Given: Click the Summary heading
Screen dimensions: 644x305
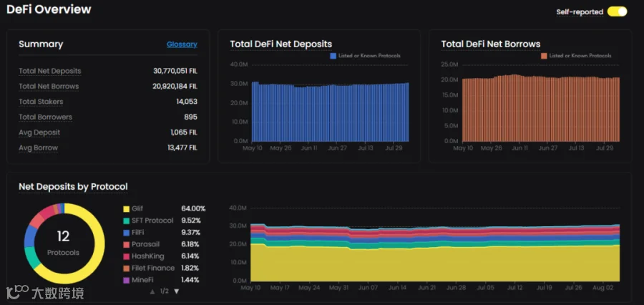Looking at the screenshot, I should tap(41, 44).
